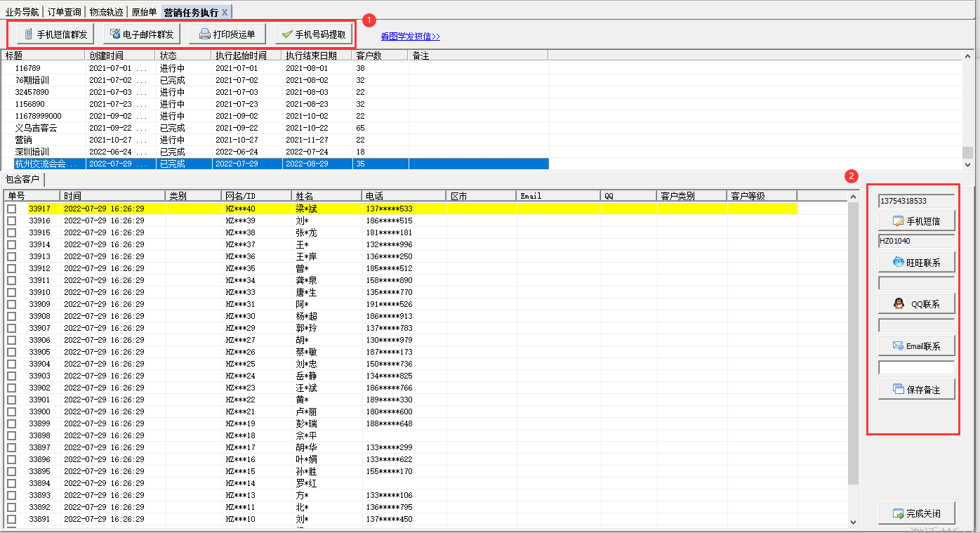Select the task row titled 营销
Image resolution: width=980 pixels, height=533 pixels.
[x=275, y=140]
